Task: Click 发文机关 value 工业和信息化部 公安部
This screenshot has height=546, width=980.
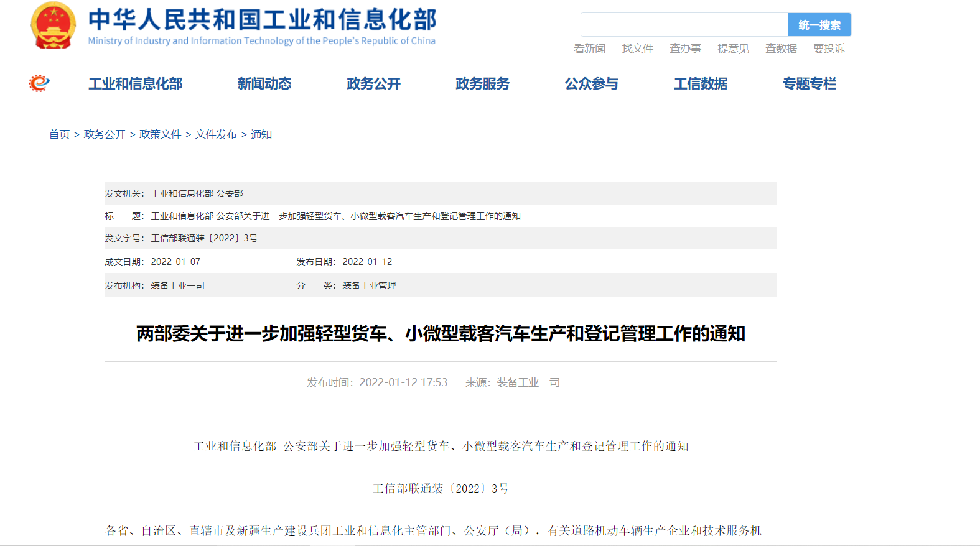Action: (197, 193)
